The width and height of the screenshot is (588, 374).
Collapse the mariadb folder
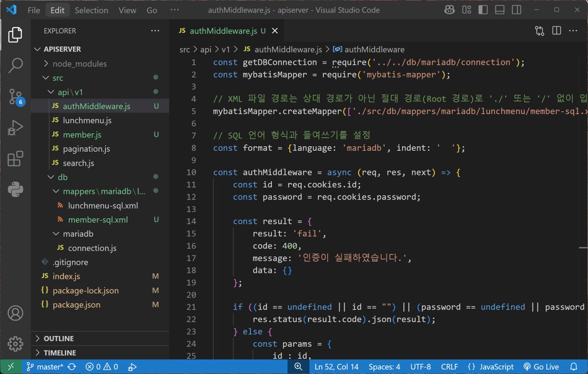[100, 234]
